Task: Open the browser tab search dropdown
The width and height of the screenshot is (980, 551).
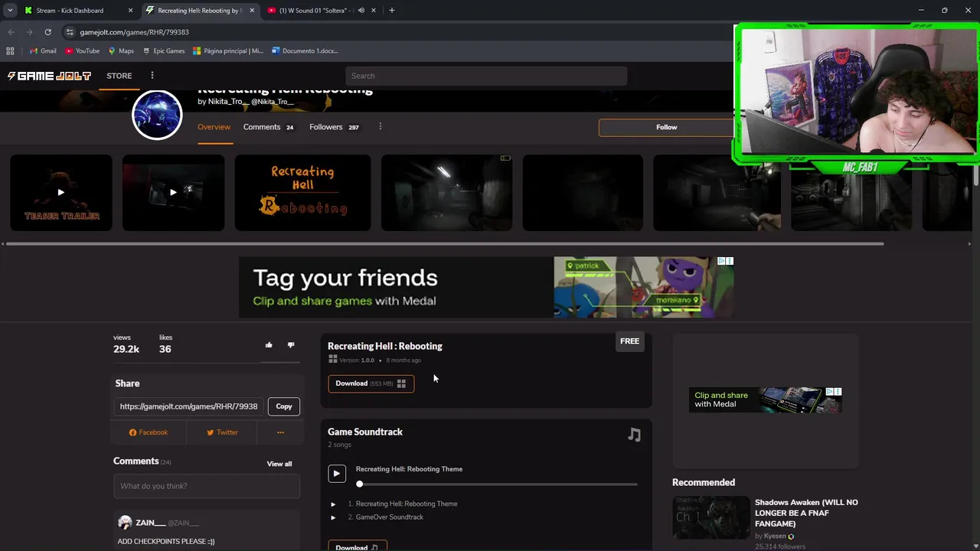Action: (10, 11)
